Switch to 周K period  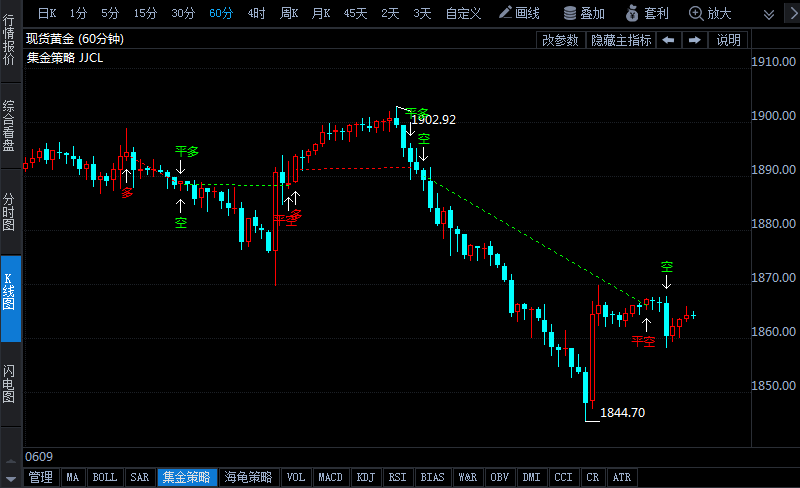(289, 13)
